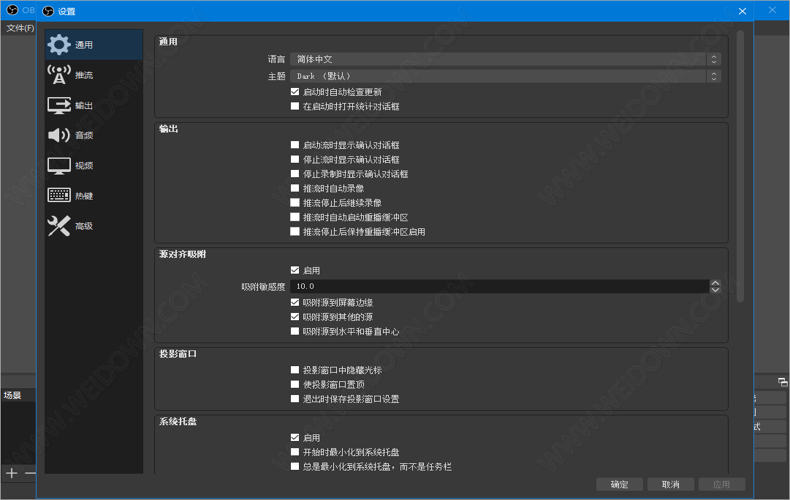Click the 输出 group heading

click(169, 129)
